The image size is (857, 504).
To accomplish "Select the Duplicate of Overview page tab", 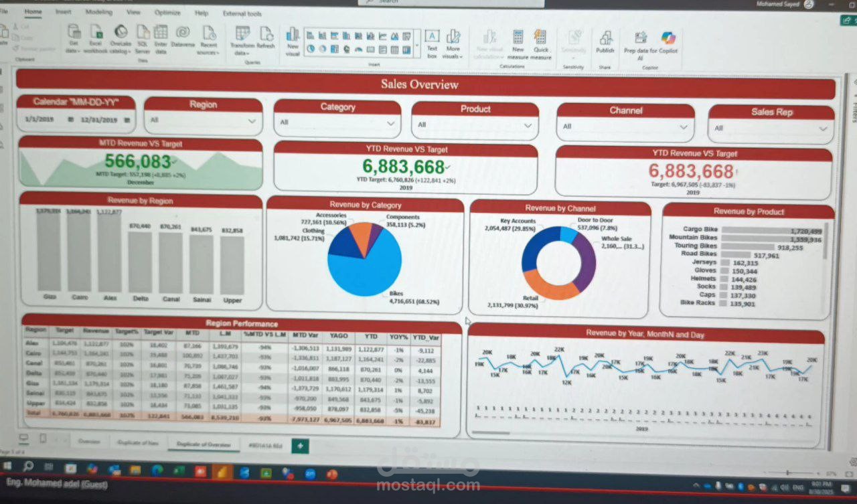I will 204,444.
